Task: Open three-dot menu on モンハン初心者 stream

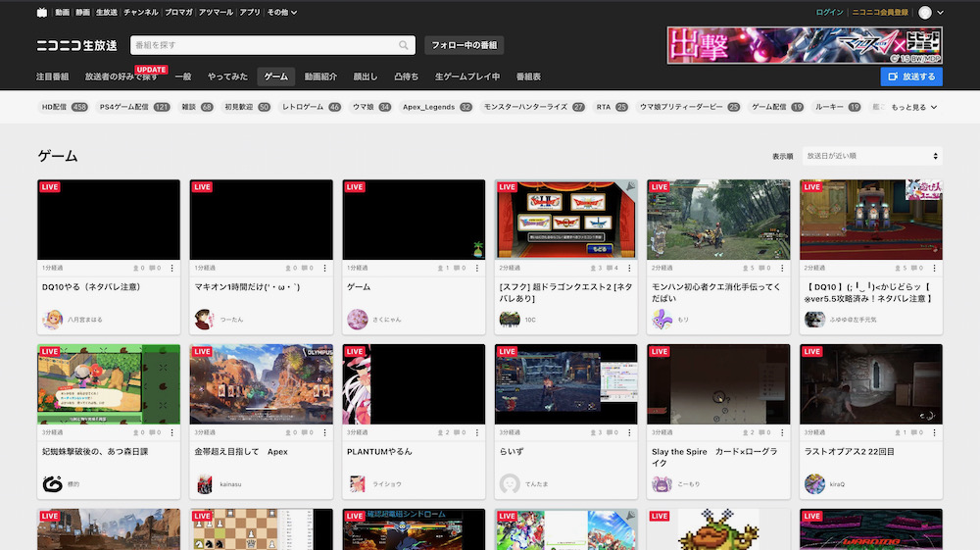Action: (x=782, y=268)
